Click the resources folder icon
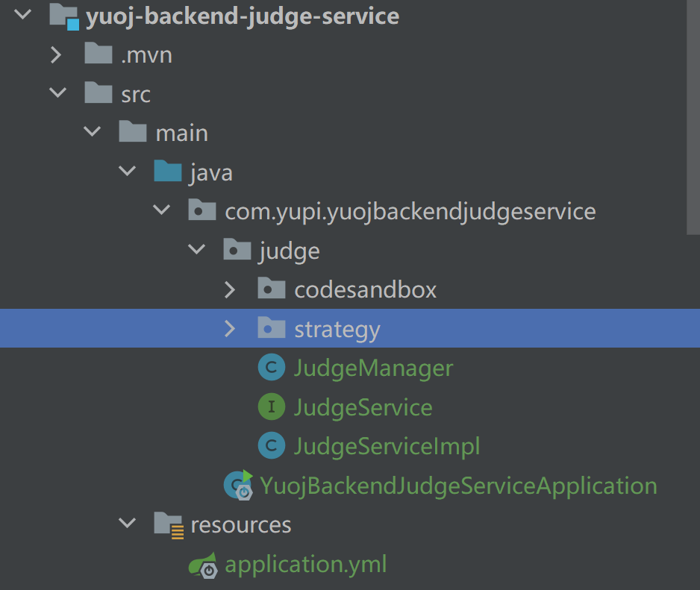The height and width of the screenshot is (590, 700). click(169, 524)
